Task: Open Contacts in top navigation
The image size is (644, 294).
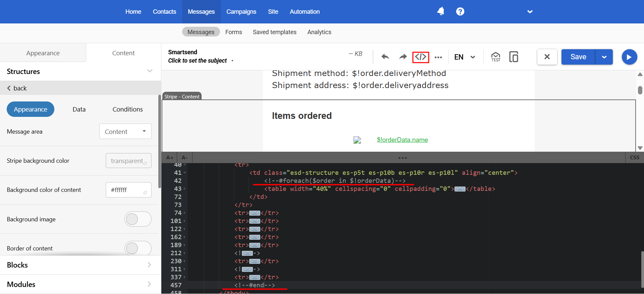Action: click(164, 12)
